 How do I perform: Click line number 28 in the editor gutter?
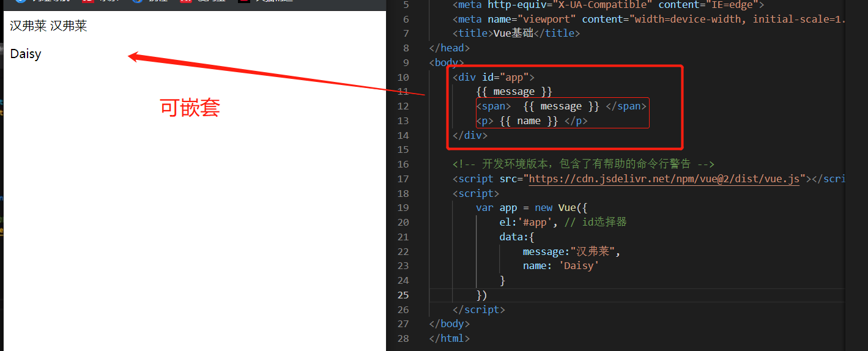(x=403, y=339)
